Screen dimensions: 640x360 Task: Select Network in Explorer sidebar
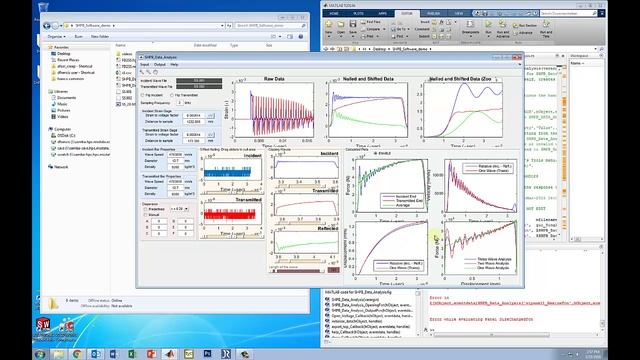pyautogui.click(x=60, y=167)
